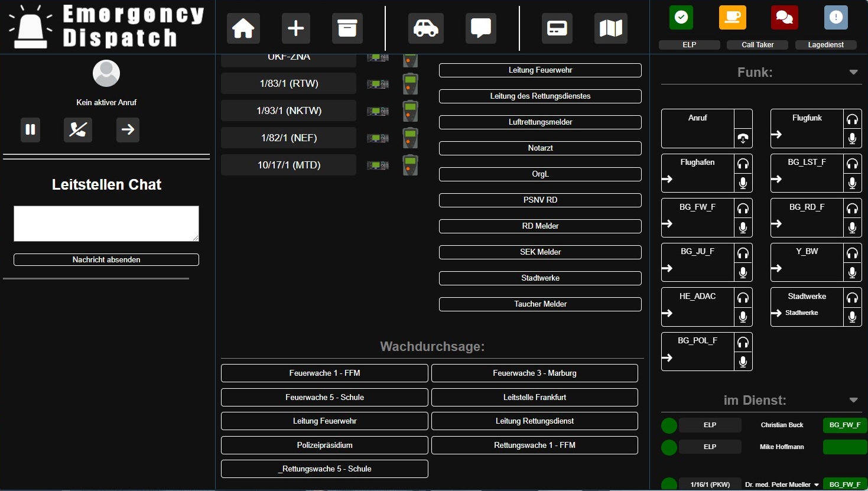Click the pager icon beside 1/83/1 (RTW)
Viewport: 868px width, 491px height.
pyautogui.click(x=410, y=84)
